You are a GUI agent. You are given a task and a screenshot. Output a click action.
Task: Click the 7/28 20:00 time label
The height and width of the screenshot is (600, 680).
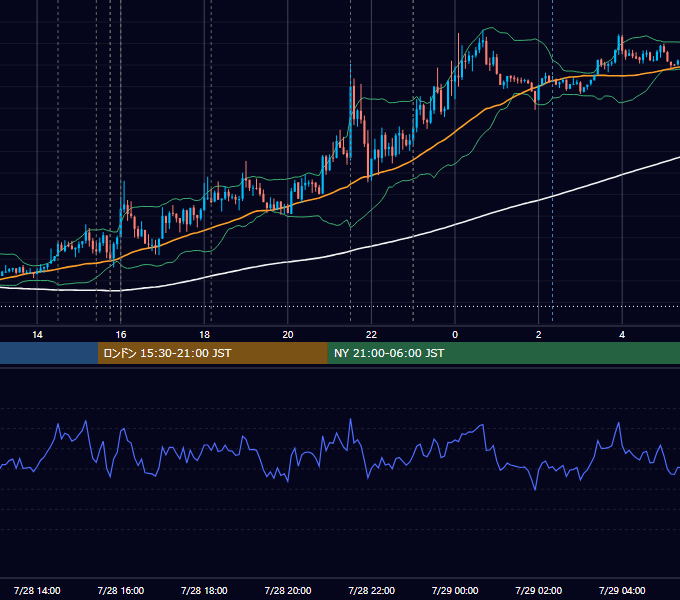point(288,590)
